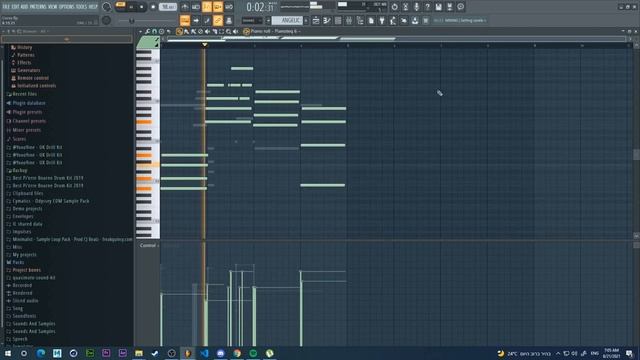The image size is (640, 360).
Task: Click the Render export icon
Action: [x=449, y=7]
